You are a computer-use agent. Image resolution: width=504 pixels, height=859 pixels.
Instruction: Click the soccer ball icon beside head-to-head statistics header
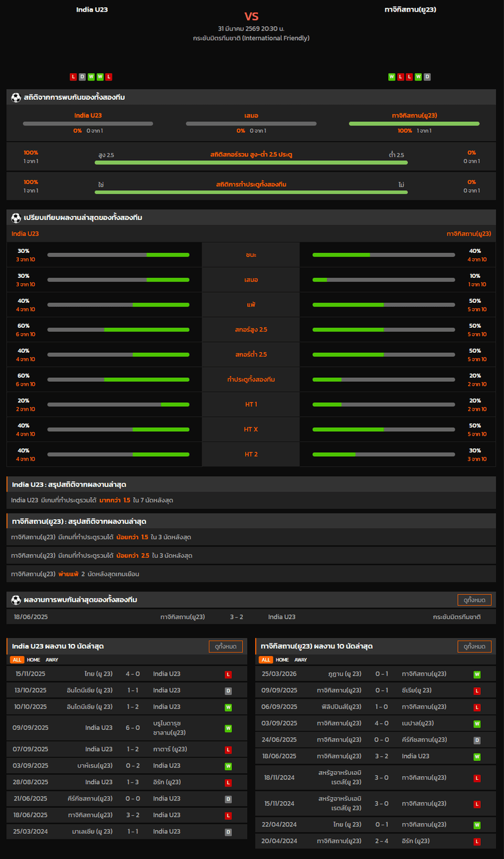pos(16,97)
